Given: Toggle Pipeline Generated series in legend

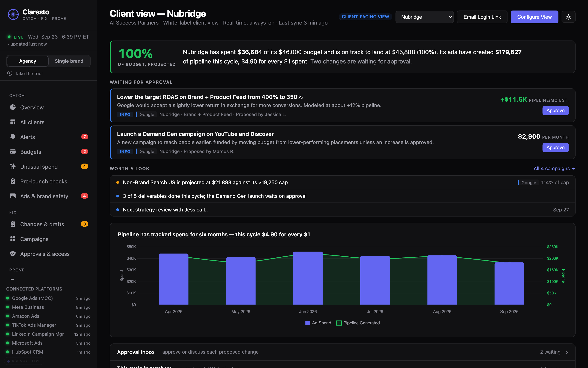Looking at the screenshot, I should pos(358,323).
